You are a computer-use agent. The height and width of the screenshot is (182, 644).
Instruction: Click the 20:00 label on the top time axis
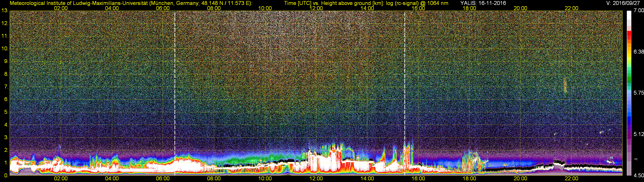(x=520, y=8)
